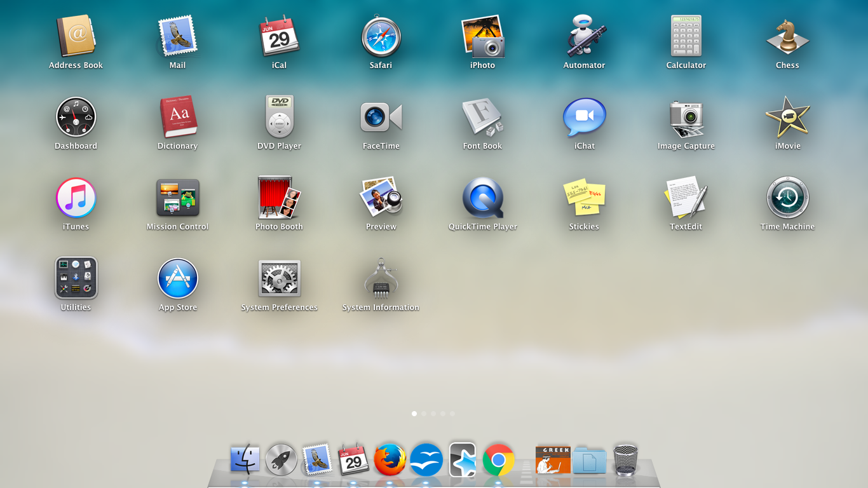Open Google Chrome from the Dock
Image resolution: width=868 pixels, height=488 pixels.
click(x=498, y=459)
